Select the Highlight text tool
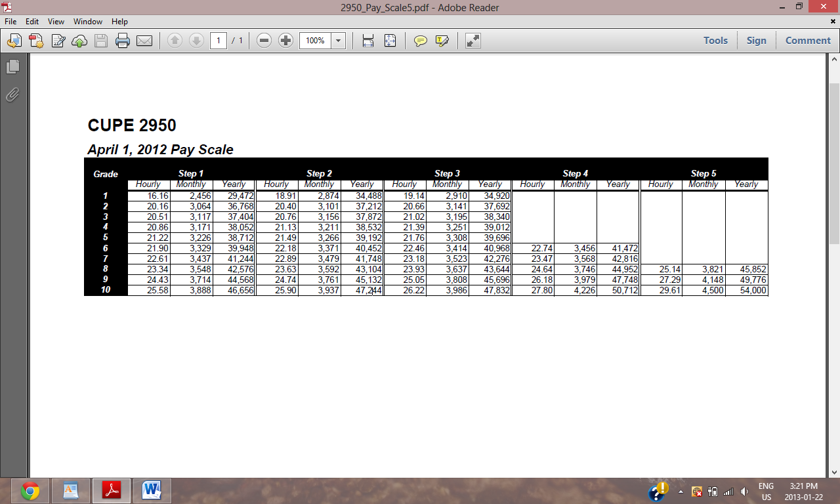 click(442, 41)
